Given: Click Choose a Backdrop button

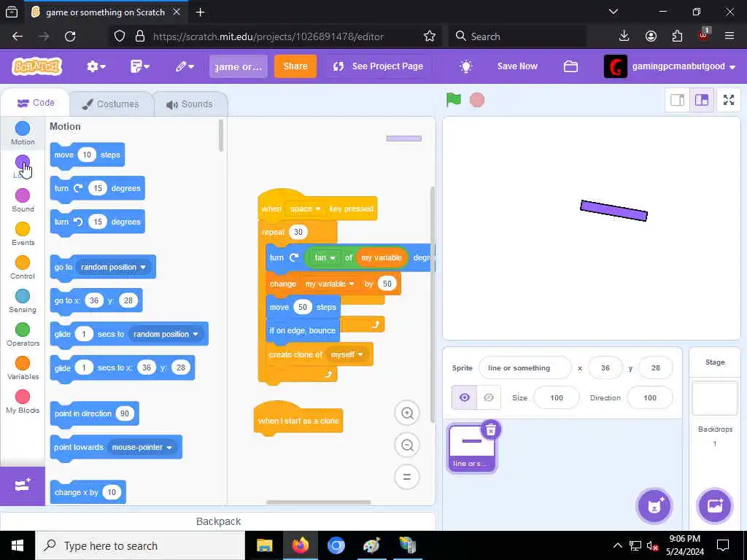Looking at the screenshot, I should click(715, 506).
